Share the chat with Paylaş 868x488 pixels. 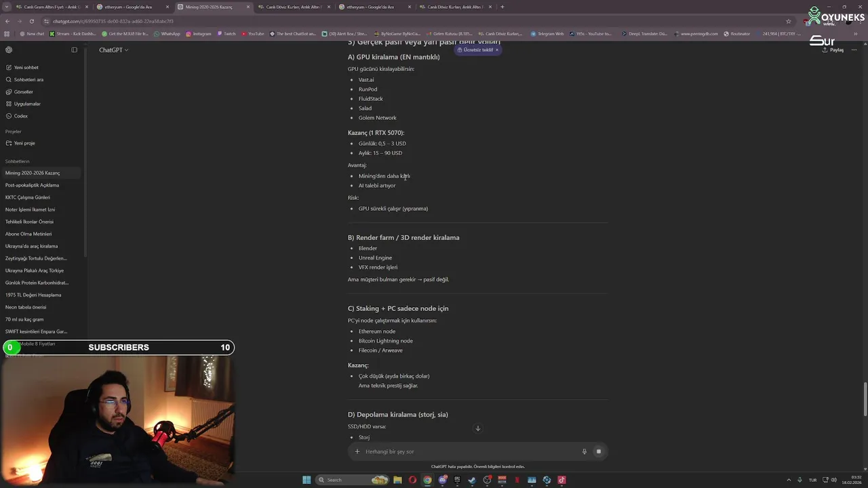[x=833, y=50]
